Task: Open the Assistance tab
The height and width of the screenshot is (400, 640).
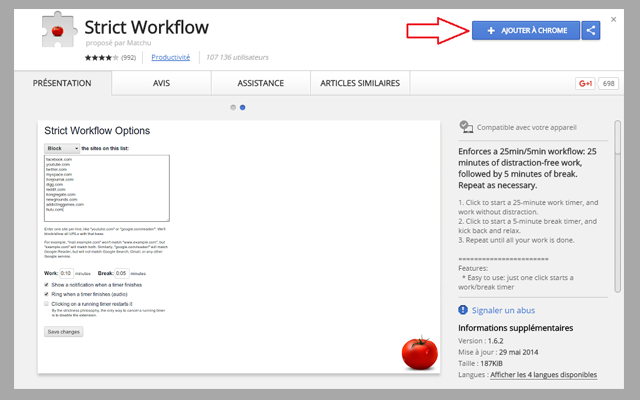Action: (260, 83)
